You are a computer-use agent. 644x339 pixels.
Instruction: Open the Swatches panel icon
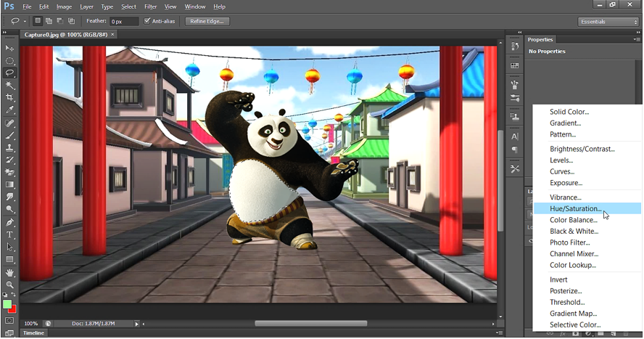click(x=515, y=65)
